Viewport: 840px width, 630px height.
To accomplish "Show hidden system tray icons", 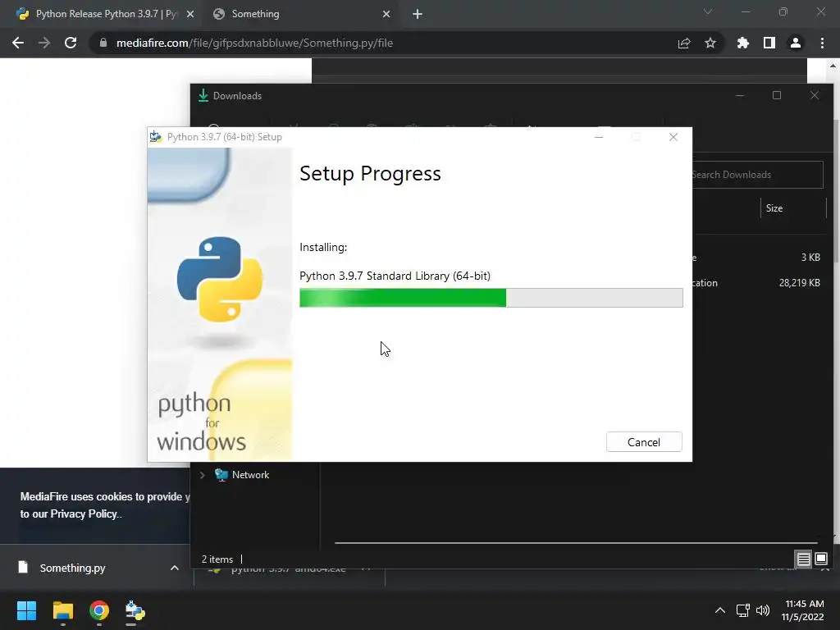I will (x=720, y=610).
